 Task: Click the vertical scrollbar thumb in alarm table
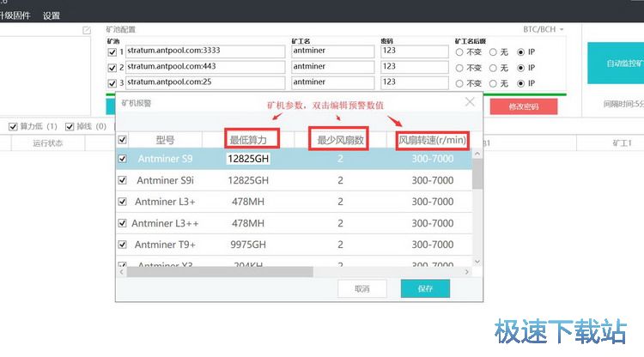point(477,173)
